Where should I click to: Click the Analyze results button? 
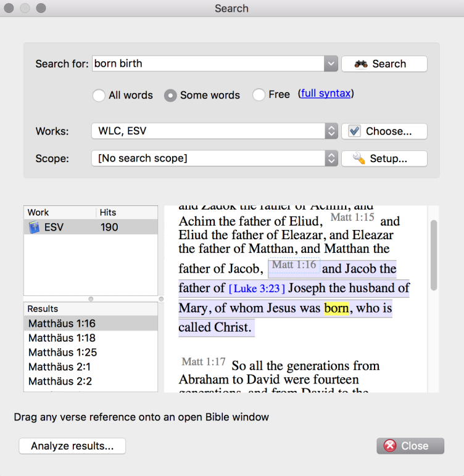coord(72,446)
